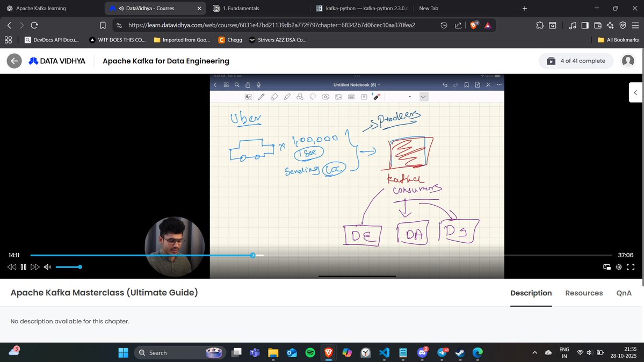Click the browser forward navigation arrow
Screen dimensions: 644x362
[x=22, y=25]
